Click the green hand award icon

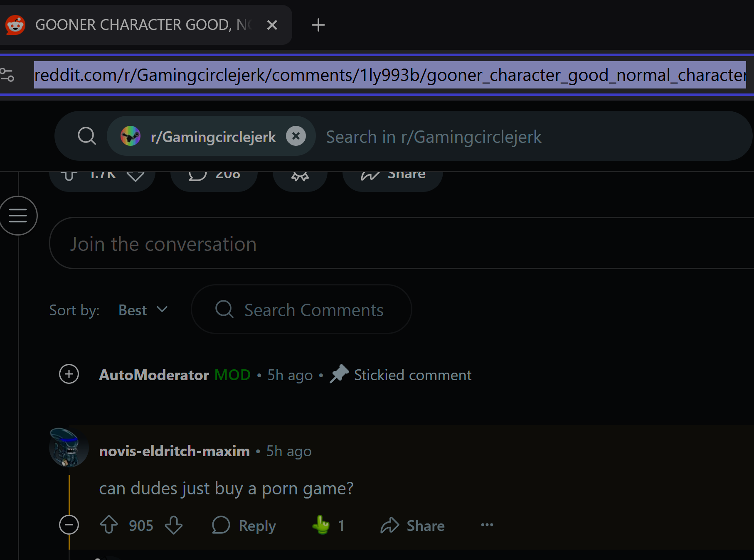321,525
